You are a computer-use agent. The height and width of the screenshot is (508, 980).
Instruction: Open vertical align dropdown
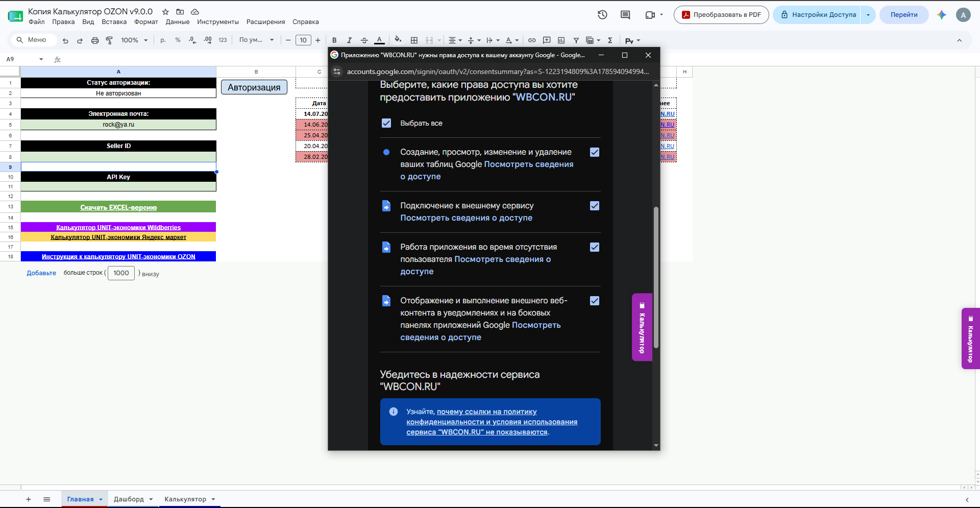pyautogui.click(x=474, y=40)
